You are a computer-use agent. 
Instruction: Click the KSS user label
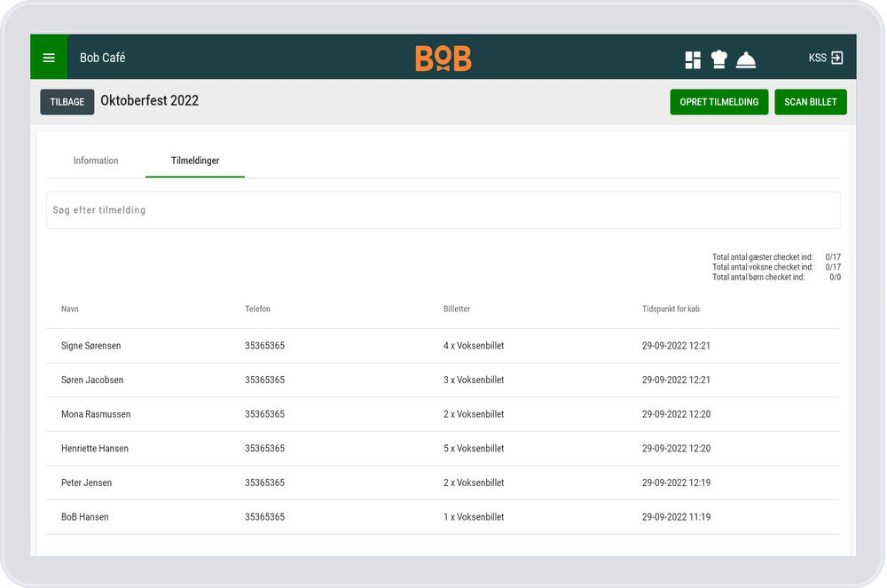(818, 58)
